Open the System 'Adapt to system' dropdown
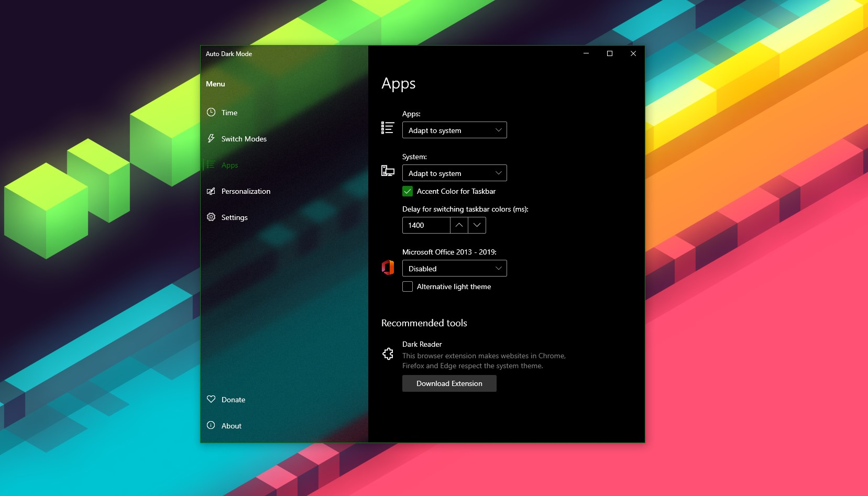Image resolution: width=868 pixels, height=496 pixels. (454, 173)
